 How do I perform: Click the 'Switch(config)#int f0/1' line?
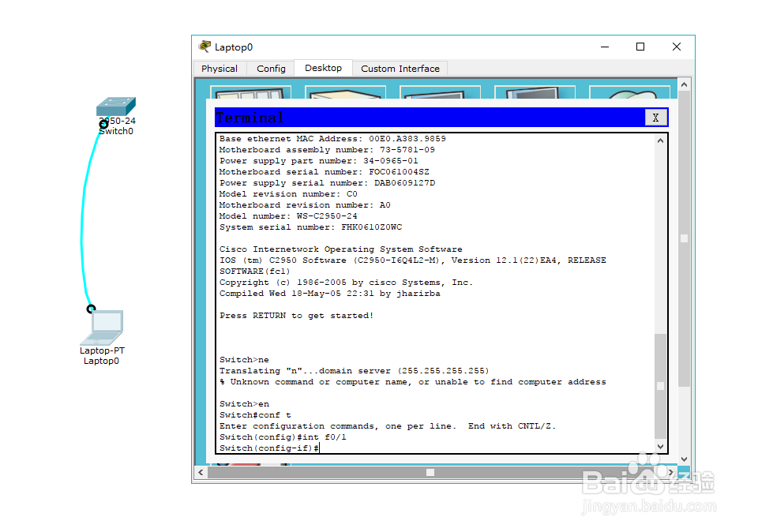(283, 436)
